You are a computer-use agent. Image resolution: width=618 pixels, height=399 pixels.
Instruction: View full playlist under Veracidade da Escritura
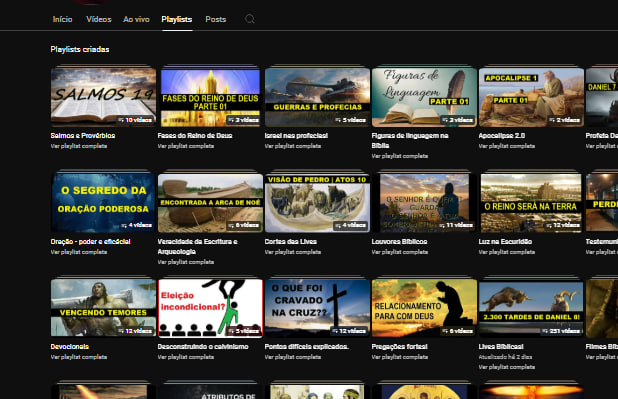(186, 262)
